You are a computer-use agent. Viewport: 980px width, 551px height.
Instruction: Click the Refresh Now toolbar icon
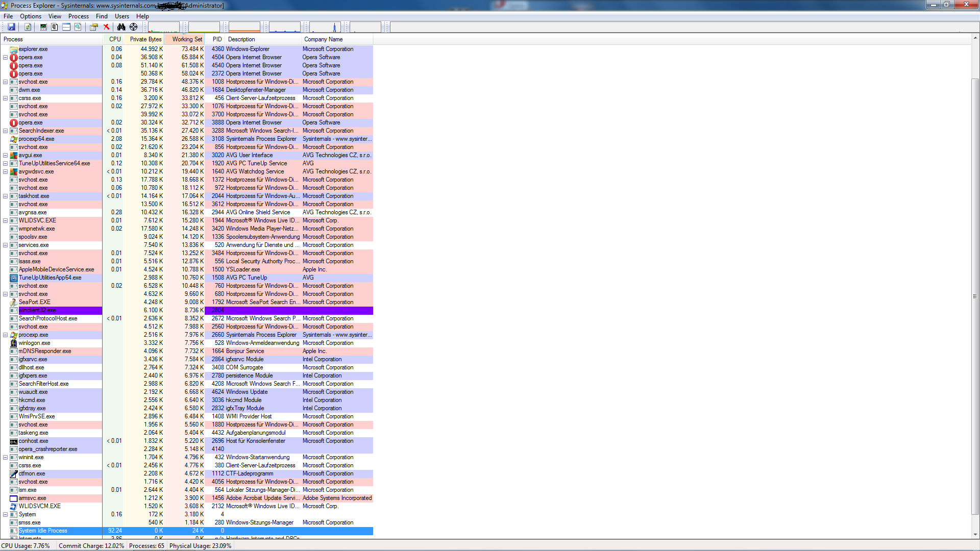coord(28,27)
